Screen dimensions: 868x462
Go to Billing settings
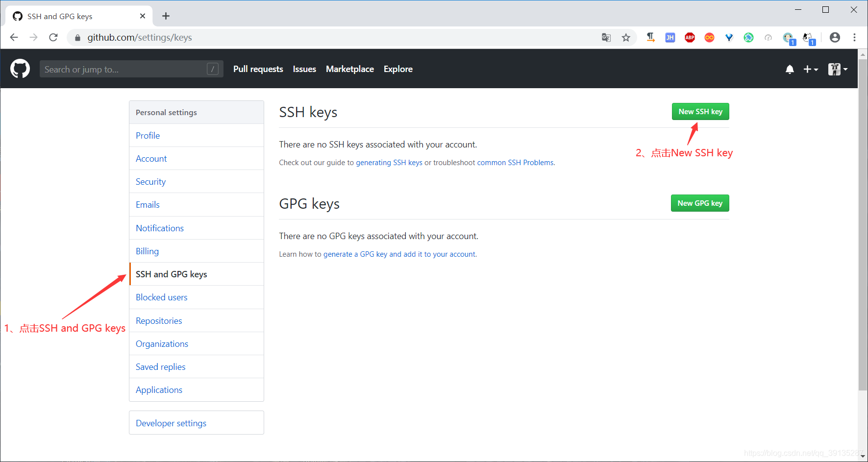point(197,251)
